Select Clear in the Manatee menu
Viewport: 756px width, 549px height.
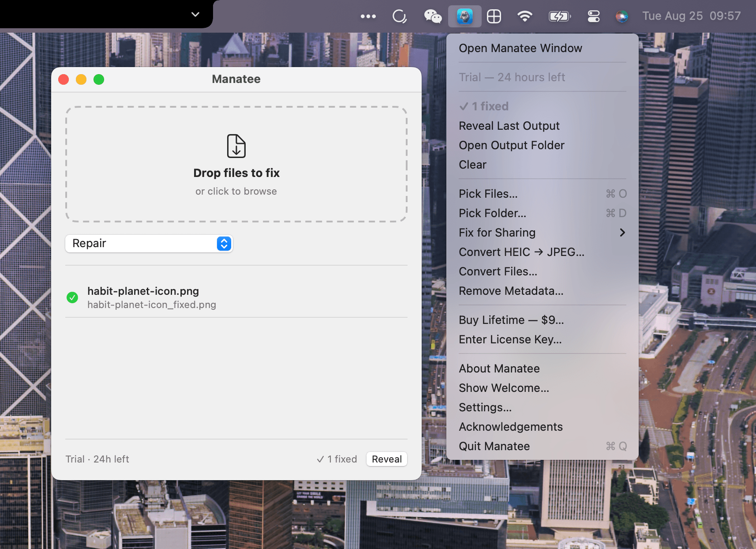point(543,165)
